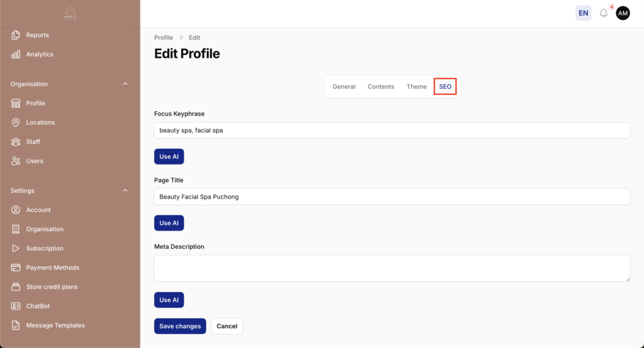
Task: Open the Contents tab
Action: tap(380, 87)
